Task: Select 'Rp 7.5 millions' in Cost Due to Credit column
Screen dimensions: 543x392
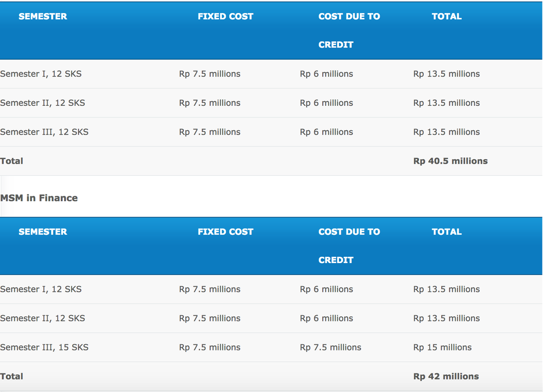Action: click(330, 347)
